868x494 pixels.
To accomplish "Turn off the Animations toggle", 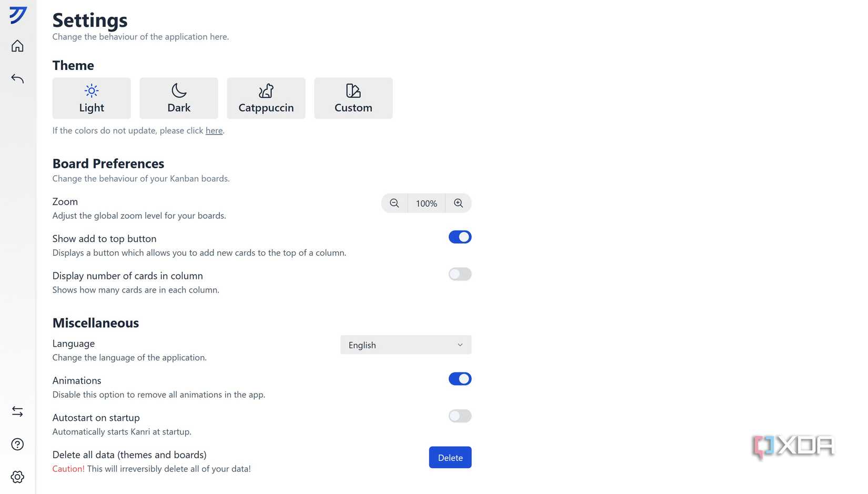I will pos(460,379).
